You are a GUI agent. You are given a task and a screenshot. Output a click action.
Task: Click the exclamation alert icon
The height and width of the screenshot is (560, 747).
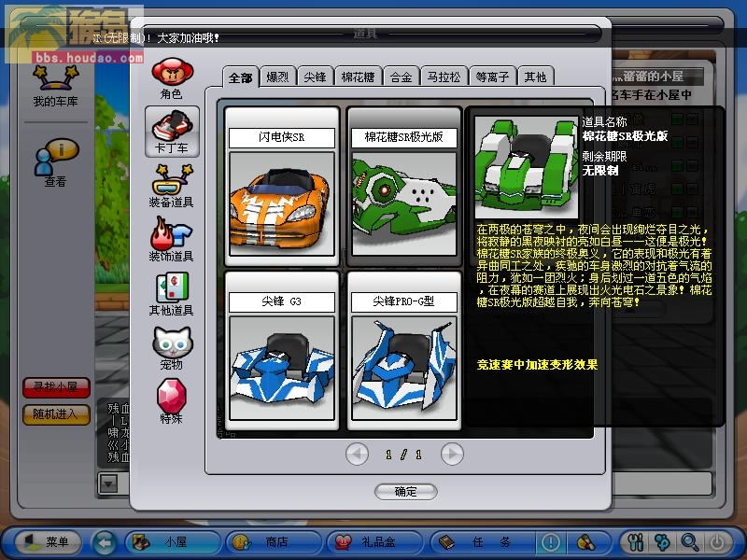[x=551, y=542]
